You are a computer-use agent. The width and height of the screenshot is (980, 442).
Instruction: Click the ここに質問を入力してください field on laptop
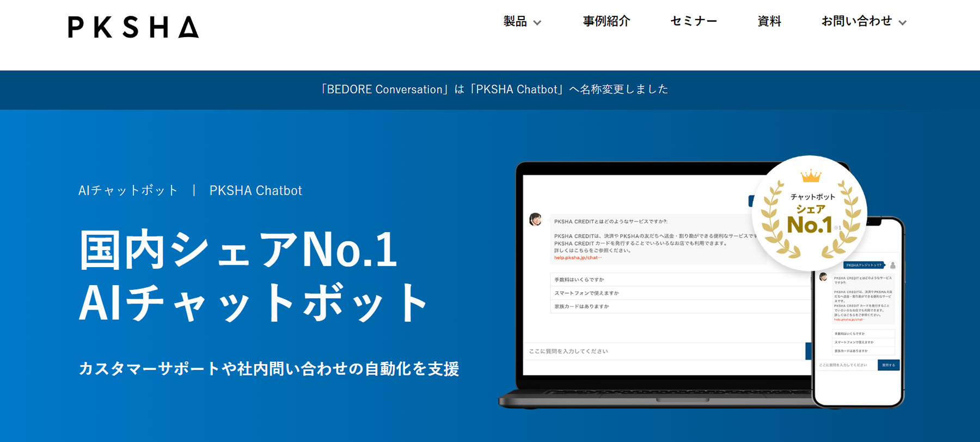pyautogui.click(x=664, y=351)
